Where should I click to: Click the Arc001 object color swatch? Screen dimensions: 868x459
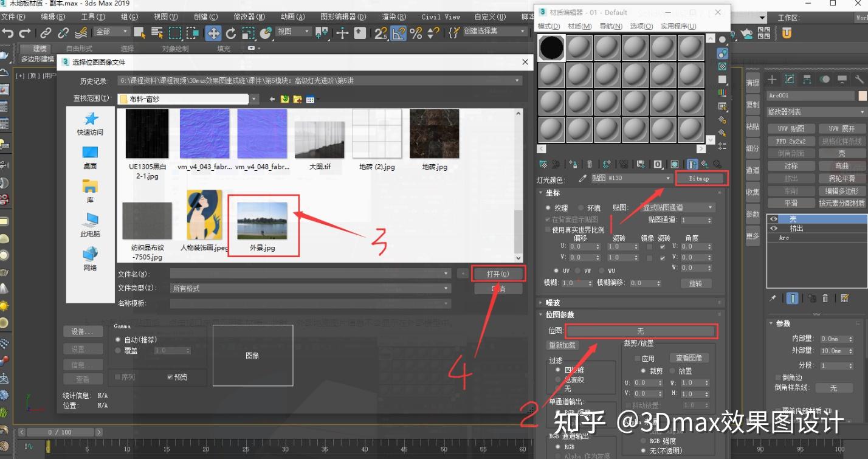coord(862,96)
